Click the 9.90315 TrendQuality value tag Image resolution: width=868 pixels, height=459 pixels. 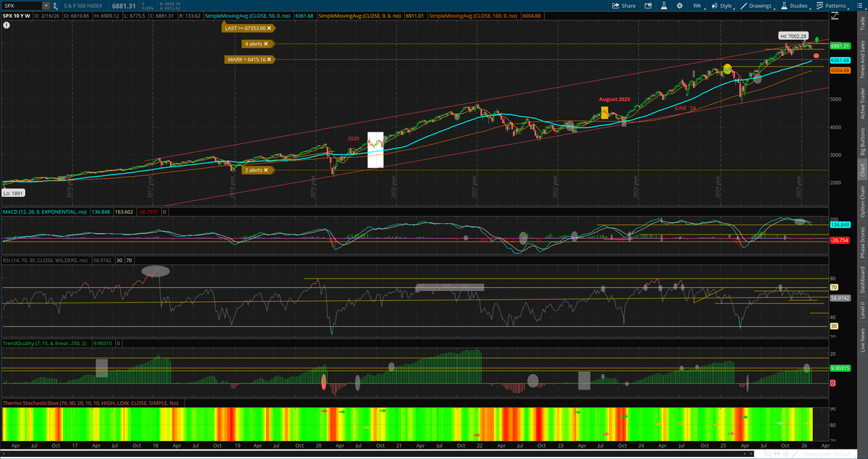[839, 369]
